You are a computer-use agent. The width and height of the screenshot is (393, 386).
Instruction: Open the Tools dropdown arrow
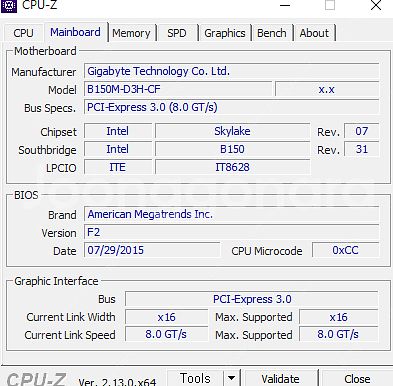(231, 378)
